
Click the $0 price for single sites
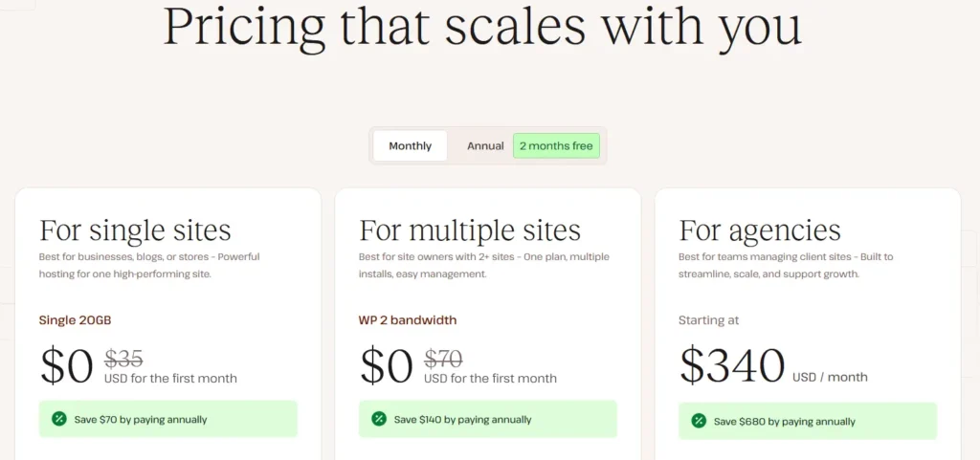[67, 364]
